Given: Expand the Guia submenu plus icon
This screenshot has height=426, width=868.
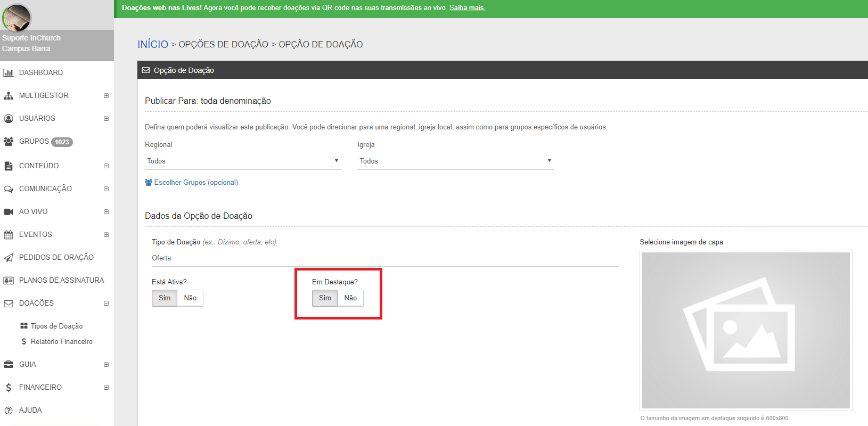Looking at the screenshot, I should [107, 365].
